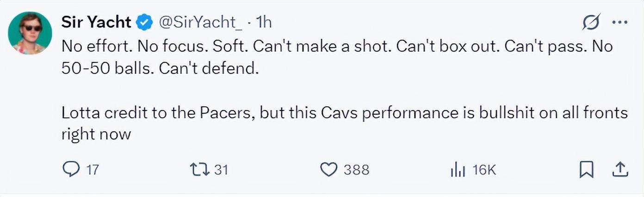Click the 1h timestamp

coord(264,22)
